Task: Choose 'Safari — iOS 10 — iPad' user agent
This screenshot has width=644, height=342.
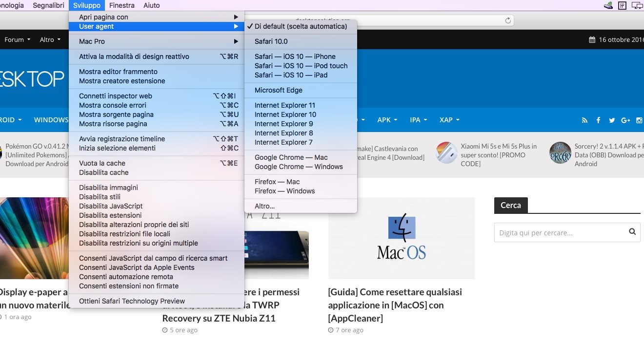Action: click(x=301, y=75)
